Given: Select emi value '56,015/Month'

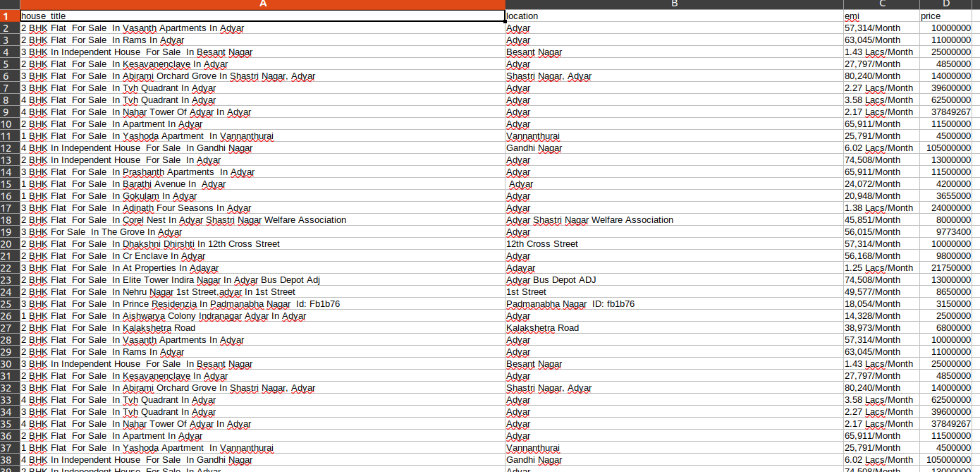Looking at the screenshot, I should [881, 231].
